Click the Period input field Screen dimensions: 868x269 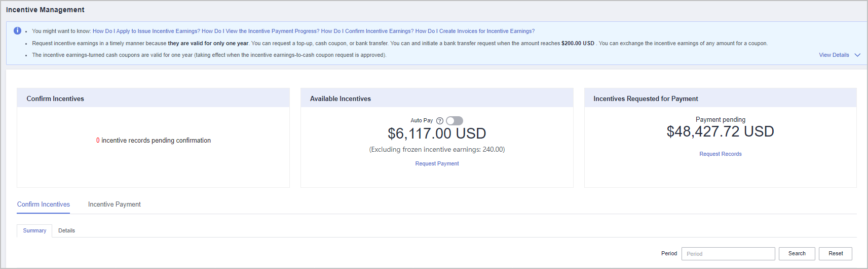click(x=728, y=254)
